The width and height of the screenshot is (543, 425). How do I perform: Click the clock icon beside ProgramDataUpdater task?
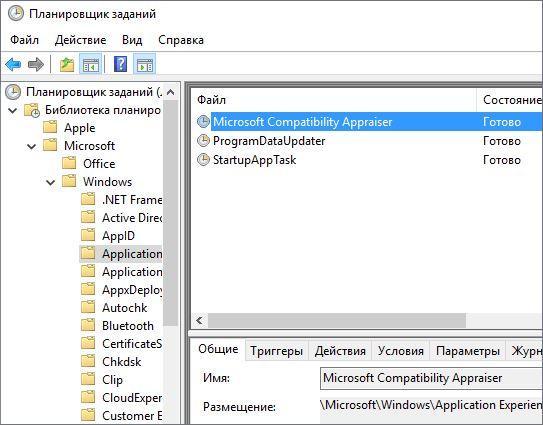click(203, 141)
